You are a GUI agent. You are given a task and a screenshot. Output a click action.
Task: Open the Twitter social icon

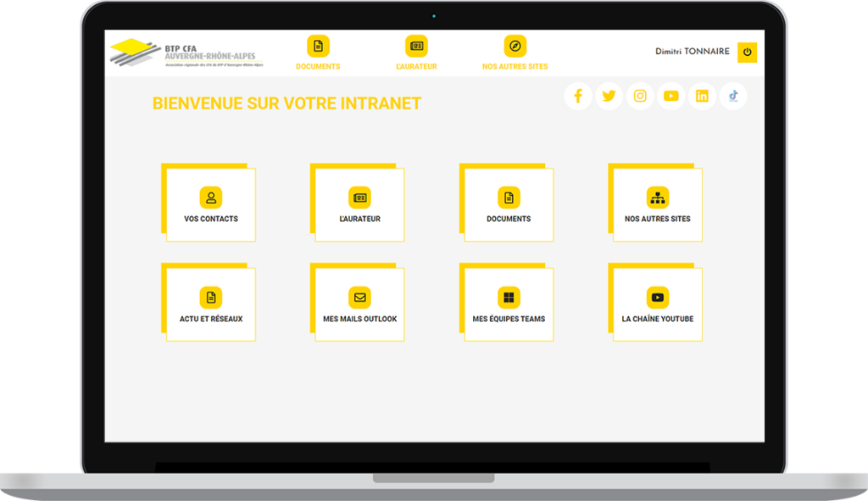[609, 96]
